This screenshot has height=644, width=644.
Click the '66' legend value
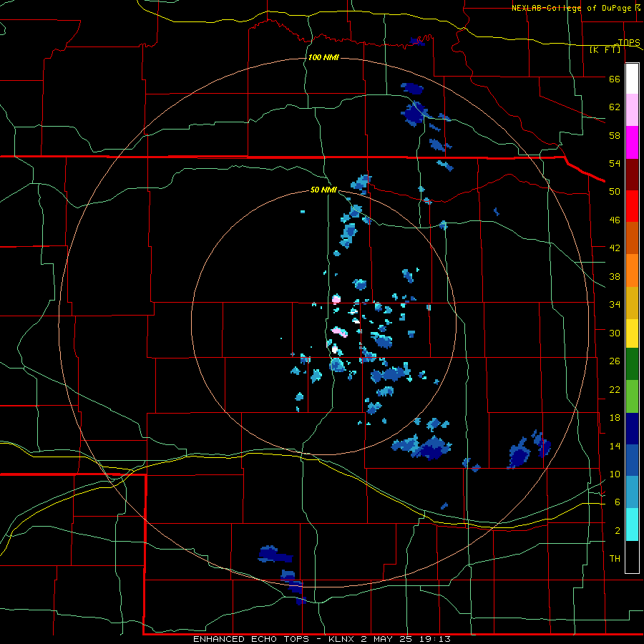615,79
